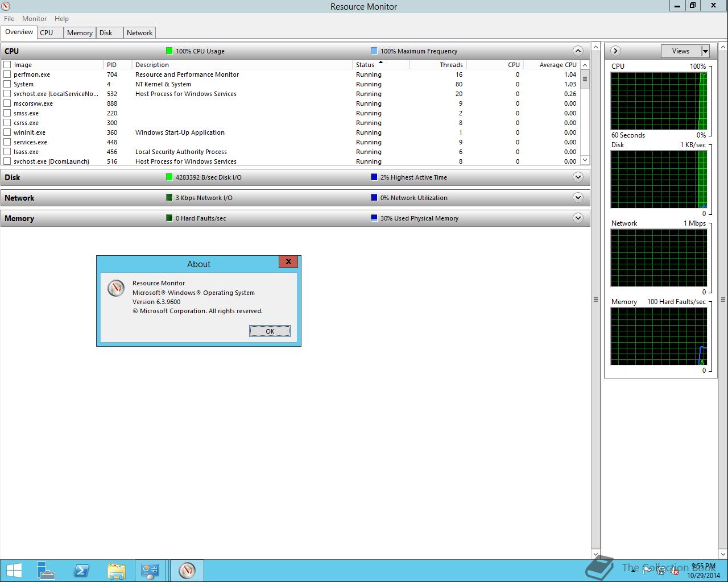Switch to the Network tab
Screen dimensions: 728x582
point(139,33)
